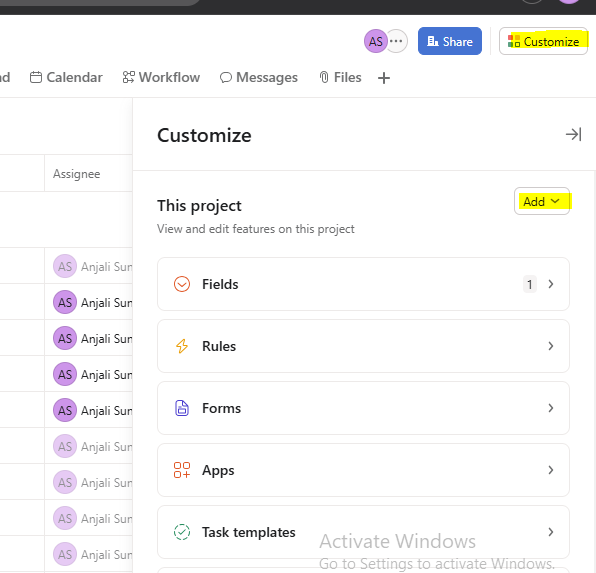Open the Customize button in header

click(x=543, y=41)
